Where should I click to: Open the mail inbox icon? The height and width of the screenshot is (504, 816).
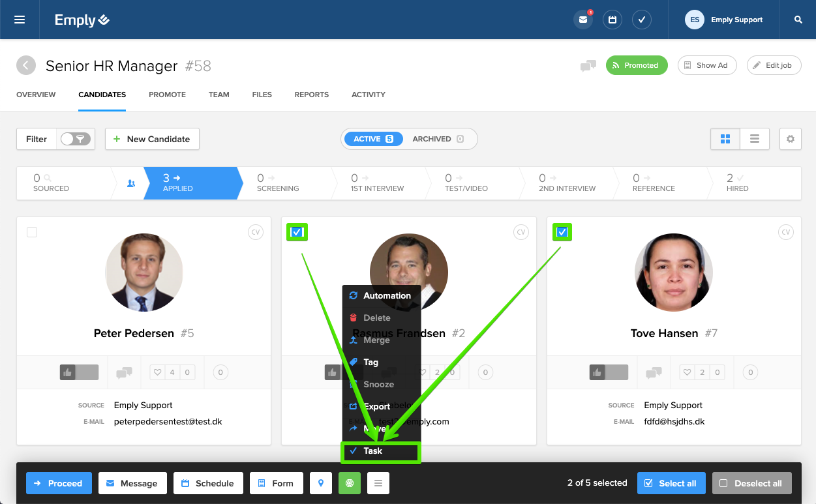click(582, 20)
